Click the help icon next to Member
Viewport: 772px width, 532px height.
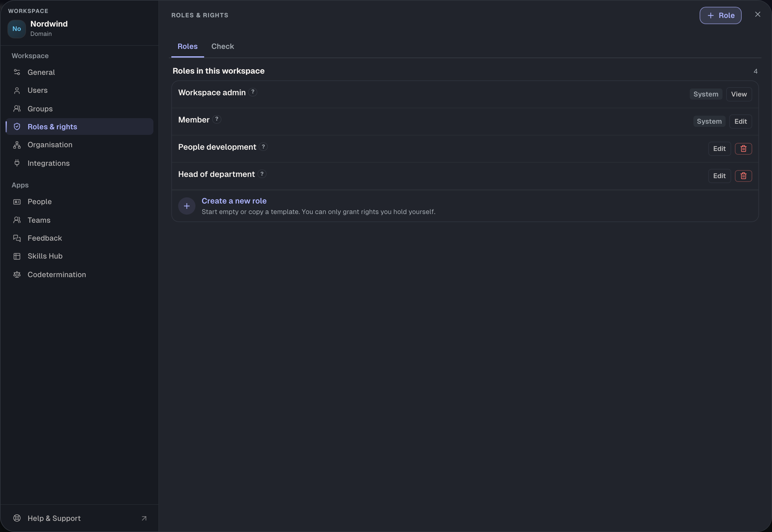[x=217, y=119]
